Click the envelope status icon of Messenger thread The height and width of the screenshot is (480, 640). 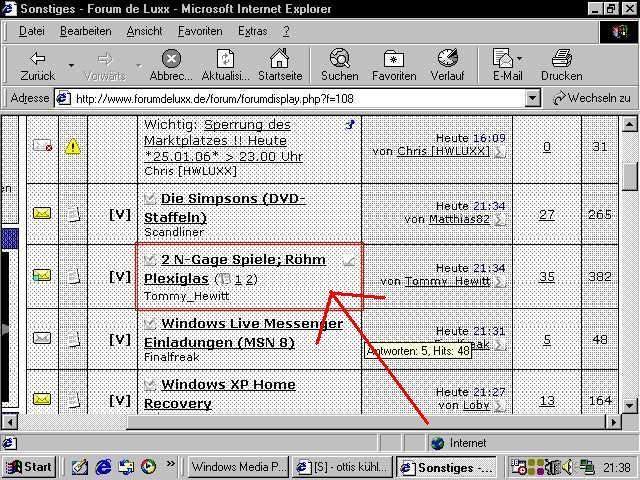pos(42,338)
